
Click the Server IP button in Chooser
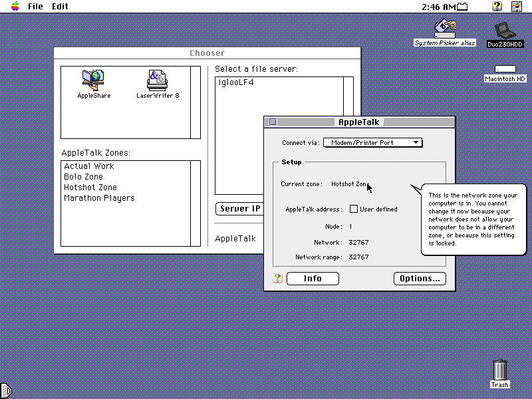click(x=239, y=209)
